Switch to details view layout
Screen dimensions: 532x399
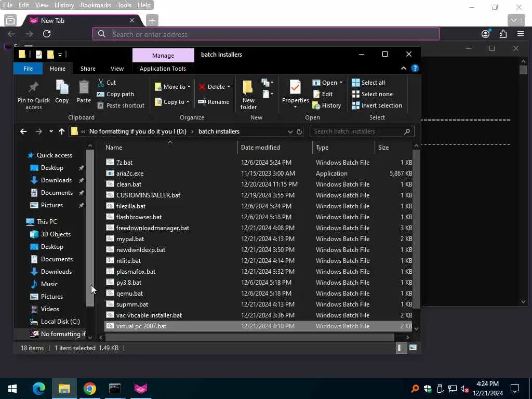click(401, 348)
